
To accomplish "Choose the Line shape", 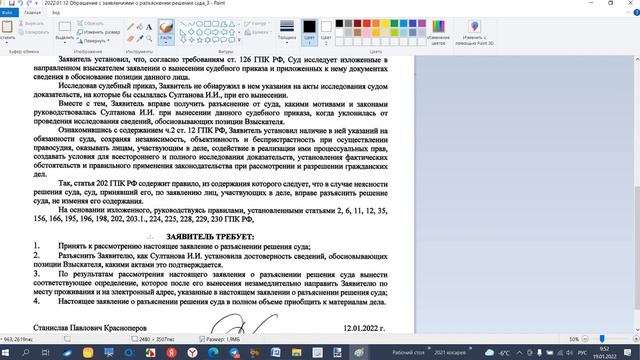I will pos(183,24).
